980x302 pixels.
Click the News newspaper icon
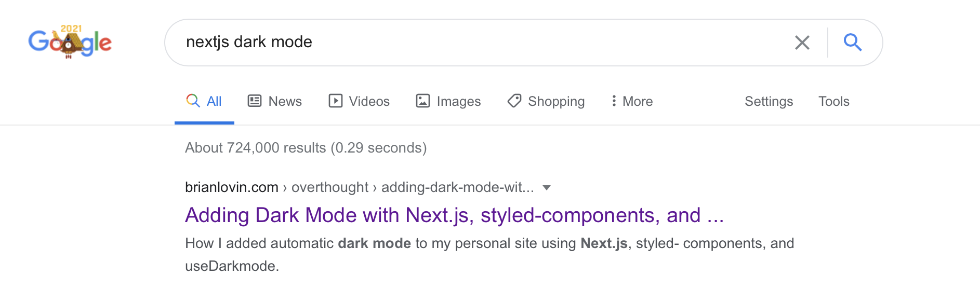pos(255,101)
